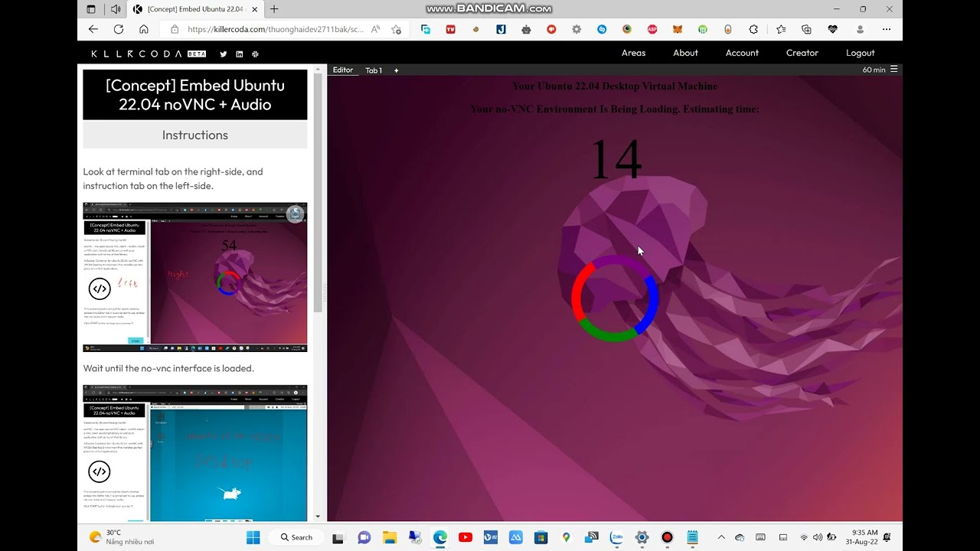Add a new terminal tab with plus

[x=396, y=70]
